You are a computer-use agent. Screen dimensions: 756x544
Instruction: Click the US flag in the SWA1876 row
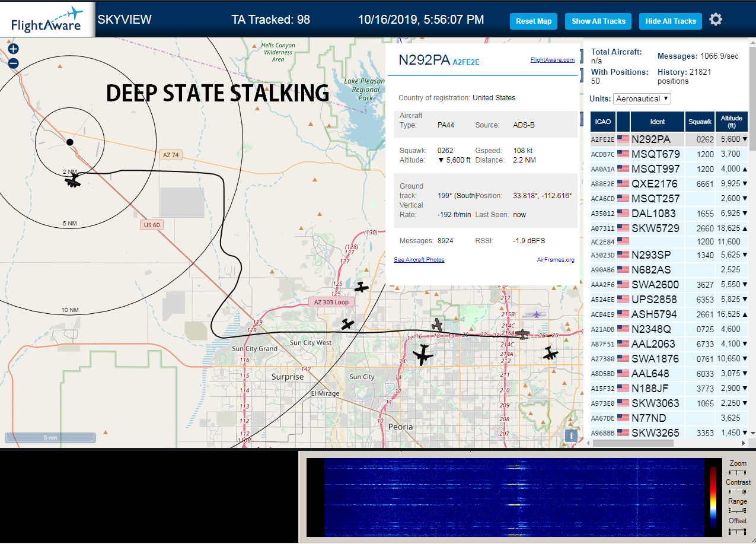(x=623, y=359)
